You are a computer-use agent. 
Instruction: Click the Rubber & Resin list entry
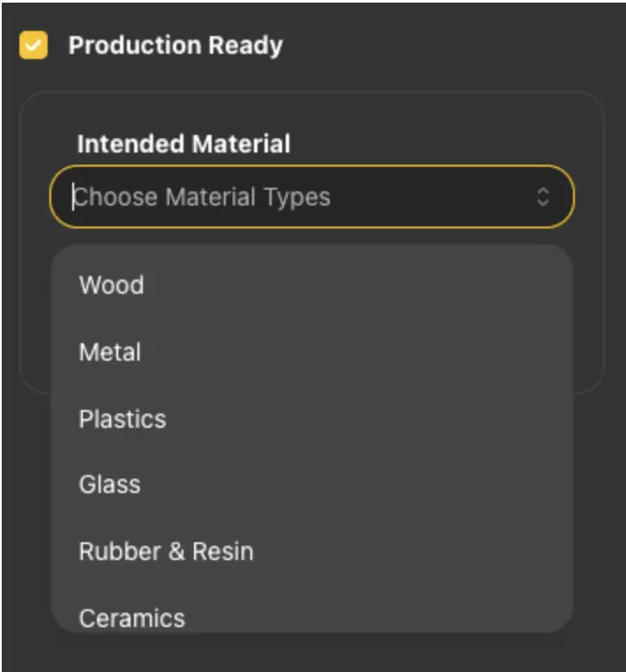click(166, 551)
